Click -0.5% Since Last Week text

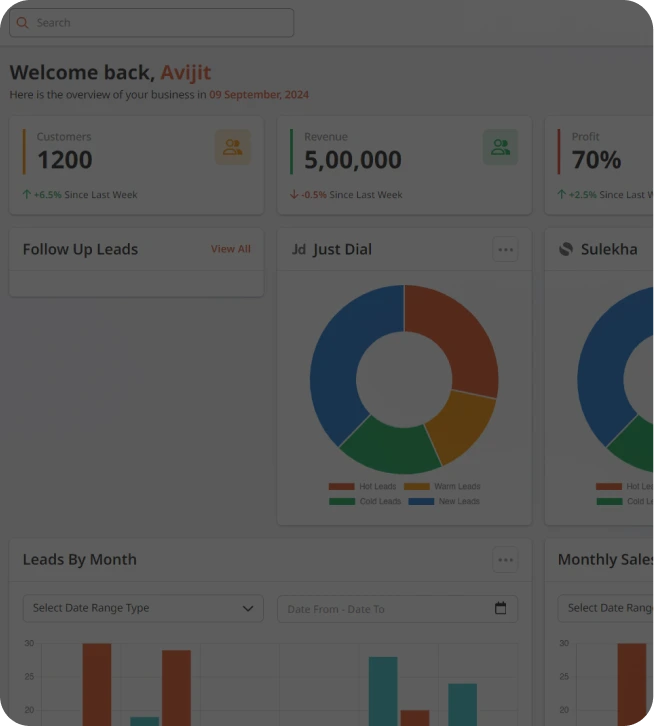click(352, 194)
